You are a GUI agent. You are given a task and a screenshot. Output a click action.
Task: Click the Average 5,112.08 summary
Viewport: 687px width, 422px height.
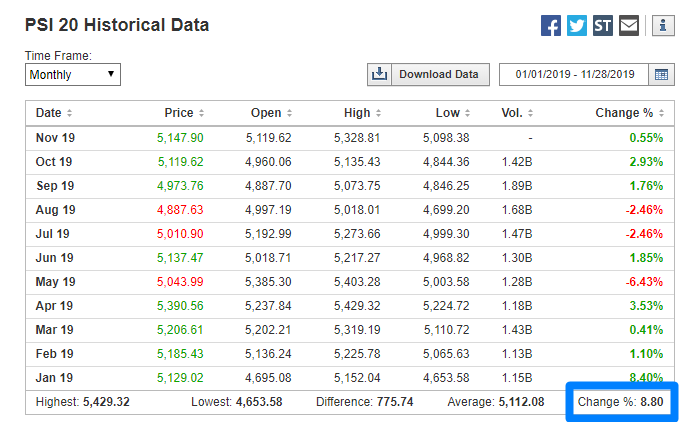tap(496, 402)
